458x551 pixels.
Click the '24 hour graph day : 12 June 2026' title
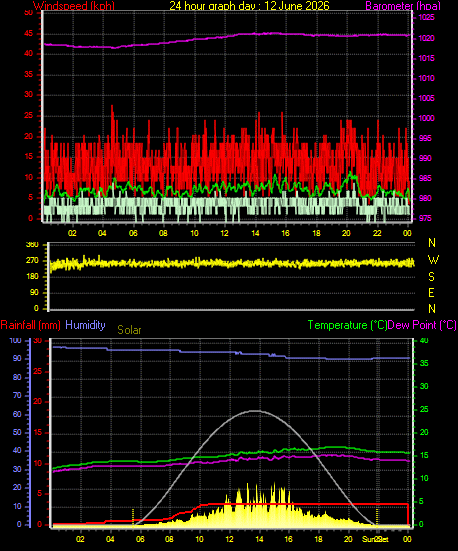(x=249, y=6)
